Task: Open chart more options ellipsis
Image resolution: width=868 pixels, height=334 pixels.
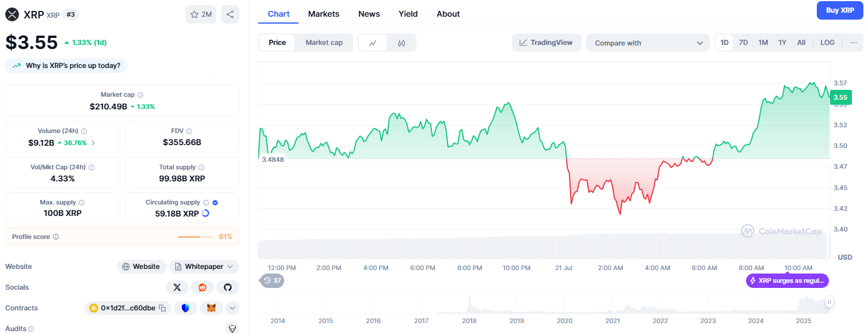Action: tap(853, 43)
